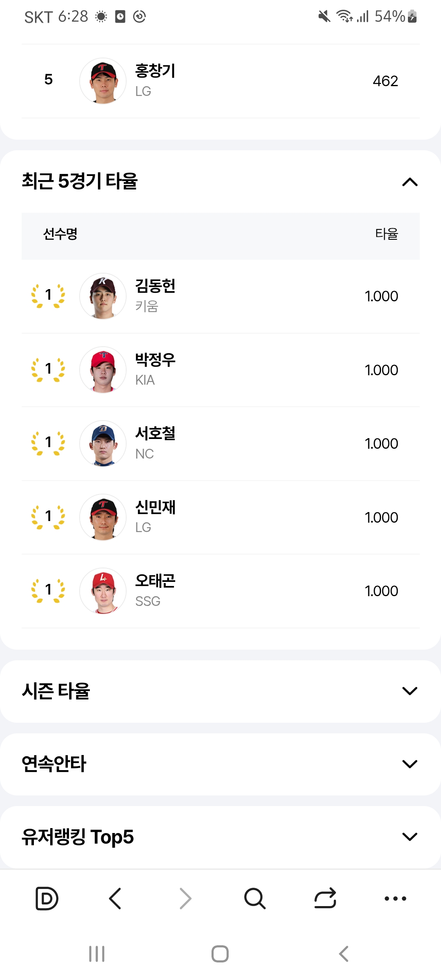
Task: Tap player name 박정우
Action: click(x=155, y=360)
